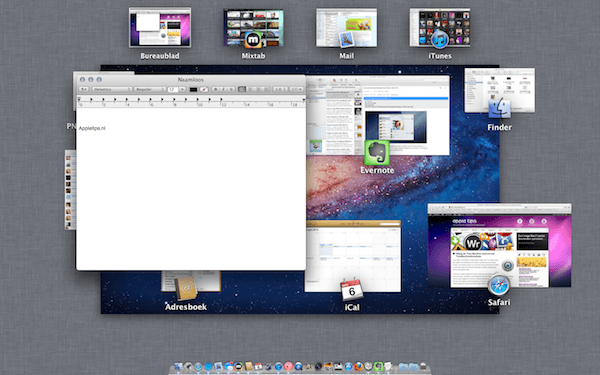This screenshot has height=375, width=600.
Task: Bring the Safari apple tips window forward
Action: coord(499,245)
